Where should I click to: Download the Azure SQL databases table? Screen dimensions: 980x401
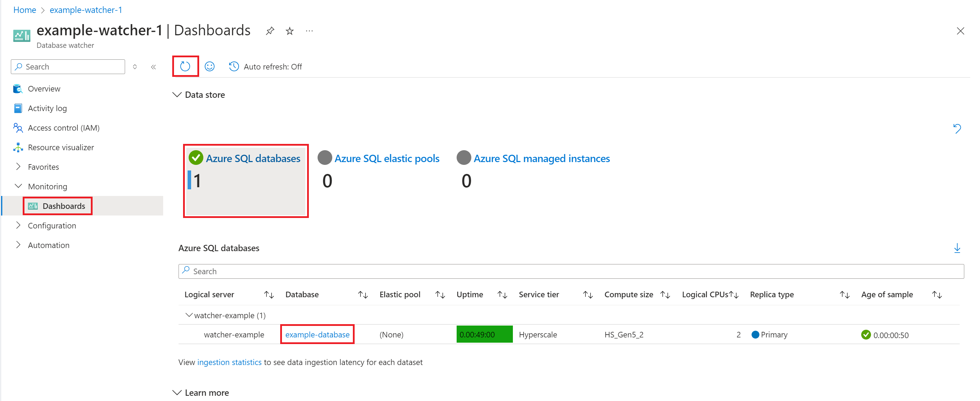coord(957,248)
